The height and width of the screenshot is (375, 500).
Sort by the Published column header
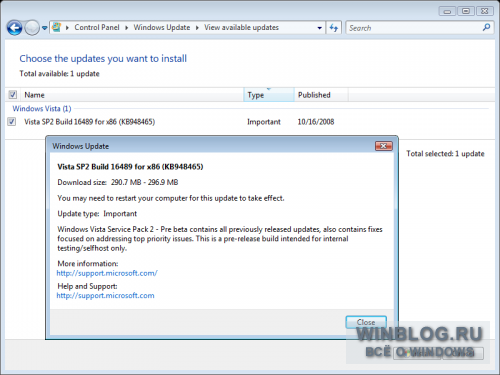coord(321,95)
